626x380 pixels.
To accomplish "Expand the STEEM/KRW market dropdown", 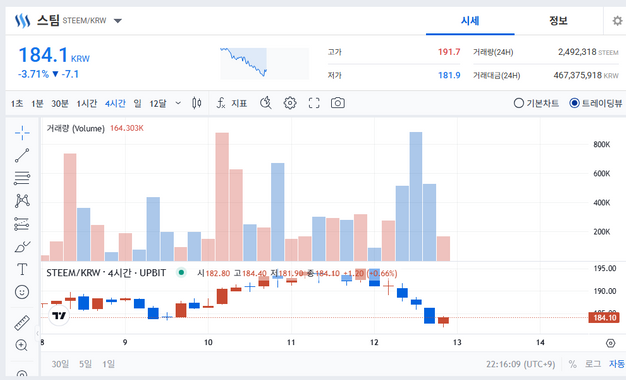I will 117,21.
